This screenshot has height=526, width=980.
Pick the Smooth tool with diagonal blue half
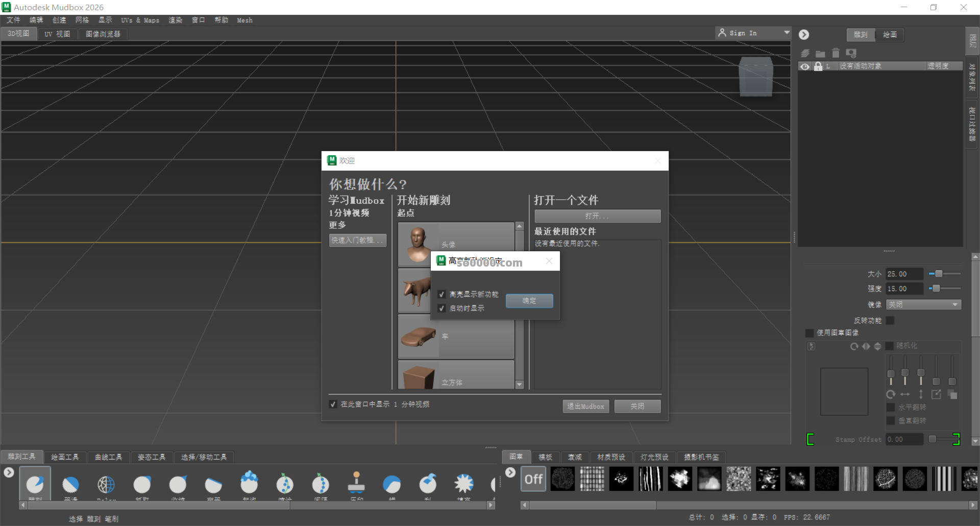click(x=70, y=484)
